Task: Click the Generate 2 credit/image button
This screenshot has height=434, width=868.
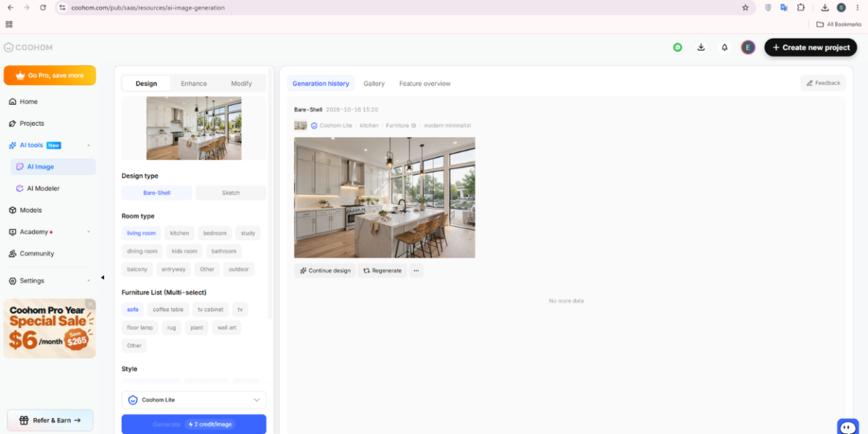Action: coord(194,425)
